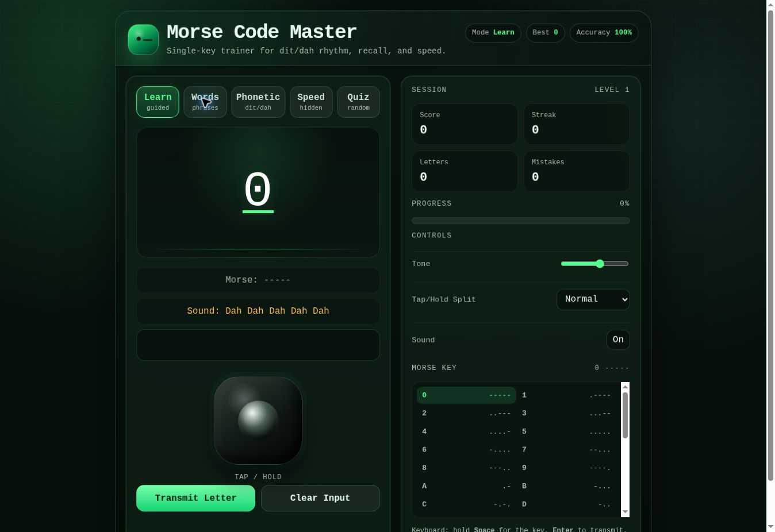Image resolution: width=775 pixels, height=532 pixels.
Task: Select the 5 entry in Morse key
Action: click(566, 431)
